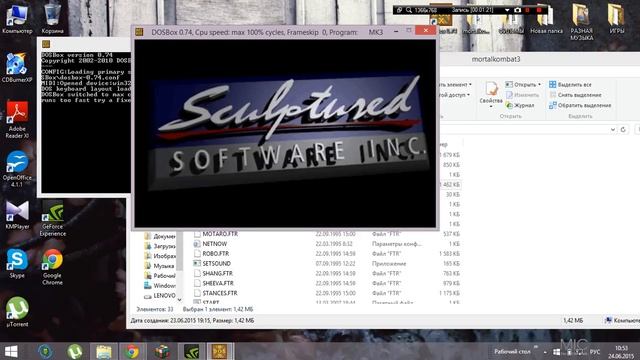Image resolution: width=640 pixels, height=360 pixels.
Task: Open µTorrent from the taskbar
Action: (75, 351)
